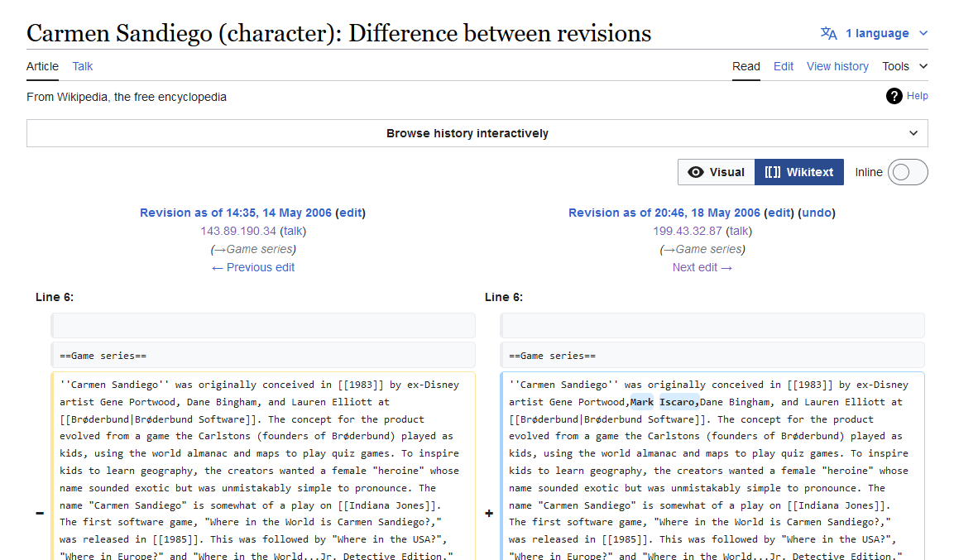Open Revision as of 14:35, 14 May 2006
The image size is (954, 560).
point(236,213)
